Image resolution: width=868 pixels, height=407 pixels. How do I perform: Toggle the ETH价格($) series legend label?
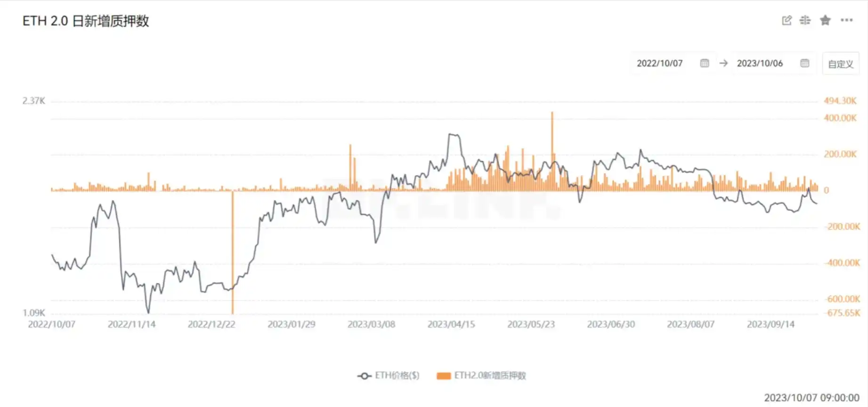coord(397,375)
